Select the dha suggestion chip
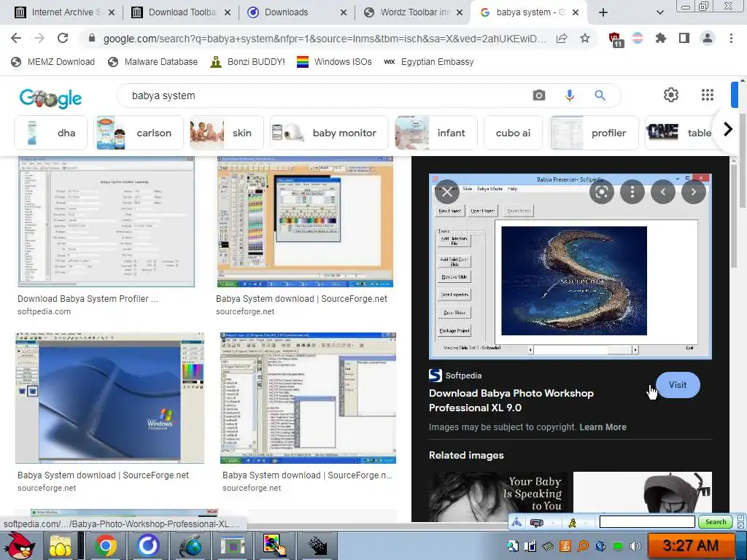Screen dimensions: 747x560 [x=51, y=133]
